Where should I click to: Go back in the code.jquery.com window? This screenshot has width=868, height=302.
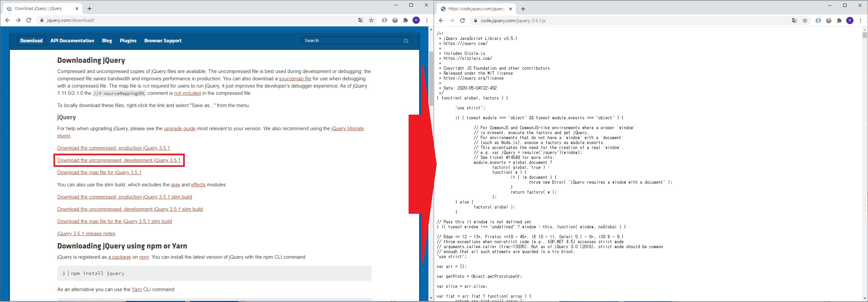point(441,20)
